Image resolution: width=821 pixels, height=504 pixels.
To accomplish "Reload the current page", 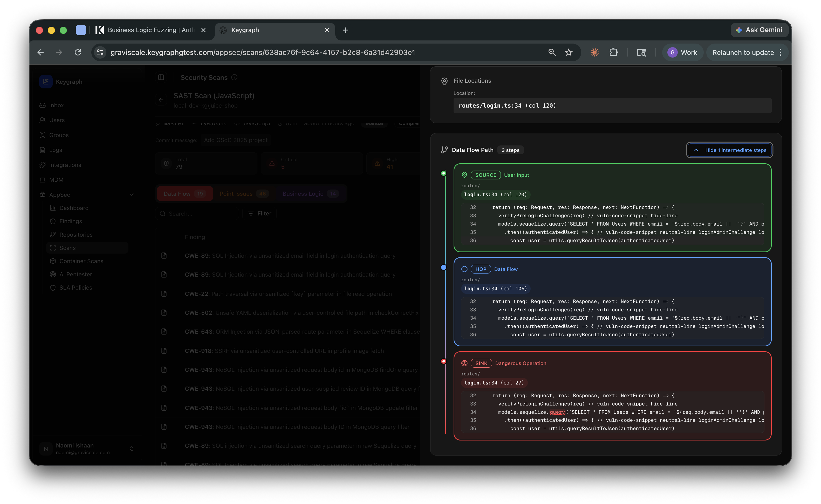I will (78, 52).
